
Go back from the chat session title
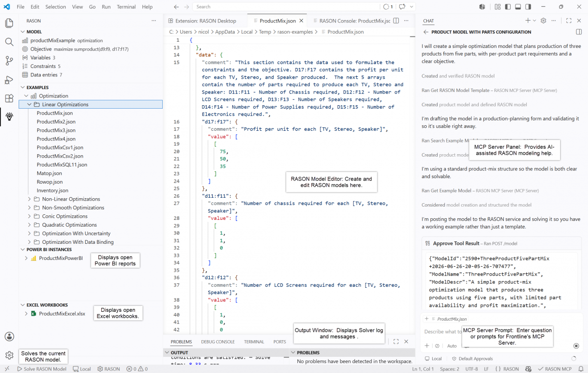tap(426, 32)
